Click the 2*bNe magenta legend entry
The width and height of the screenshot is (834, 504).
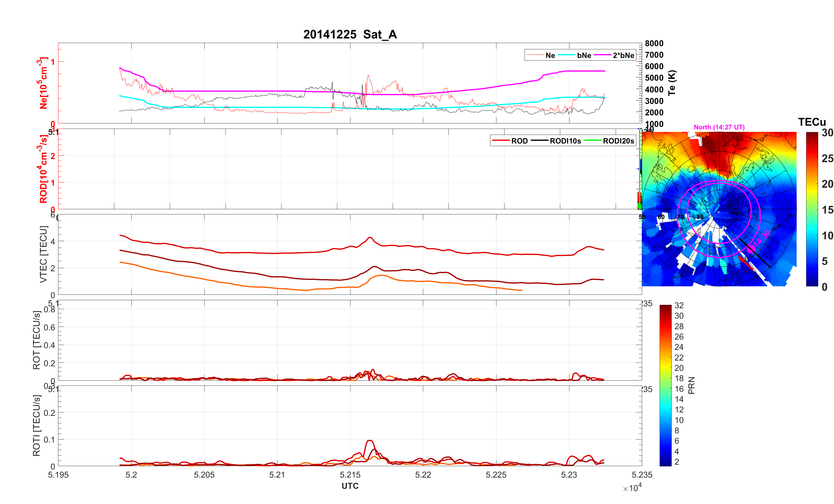click(x=623, y=55)
